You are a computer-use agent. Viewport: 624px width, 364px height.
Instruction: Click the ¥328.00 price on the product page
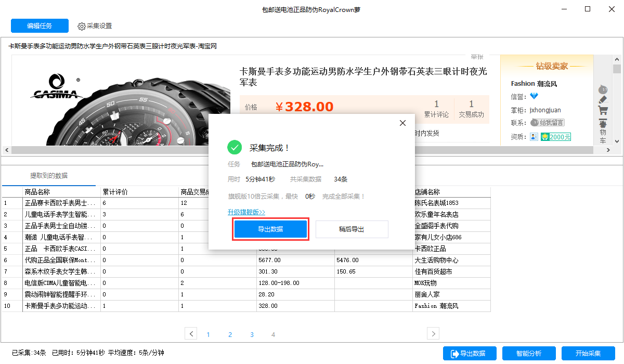tap(304, 107)
